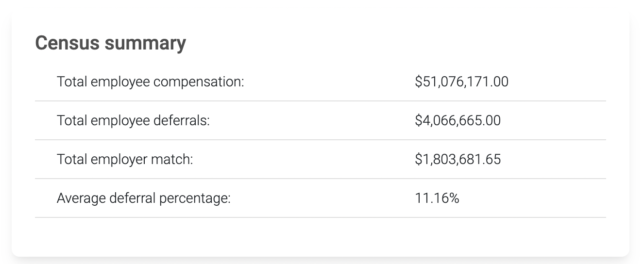The width and height of the screenshot is (644, 264).
Task: Click the word compensation in first row
Action: tap(198, 82)
